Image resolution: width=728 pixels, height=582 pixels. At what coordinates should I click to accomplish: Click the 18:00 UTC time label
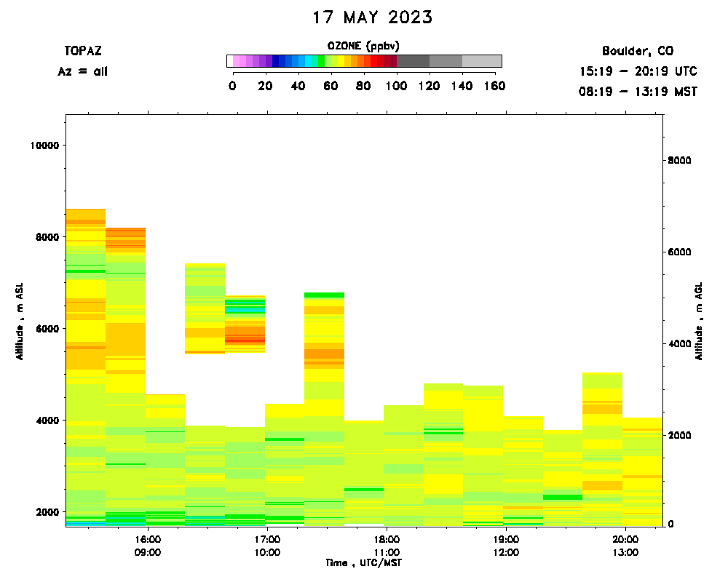point(387,540)
